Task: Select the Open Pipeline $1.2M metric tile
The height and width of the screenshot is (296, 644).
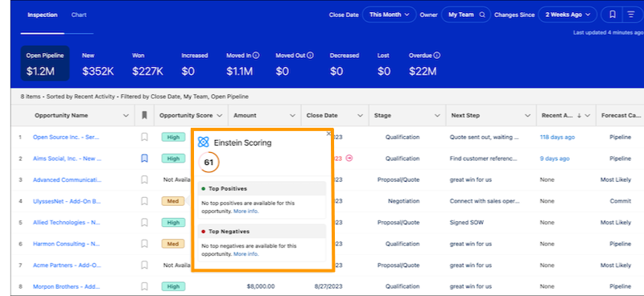Action: (45, 64)
